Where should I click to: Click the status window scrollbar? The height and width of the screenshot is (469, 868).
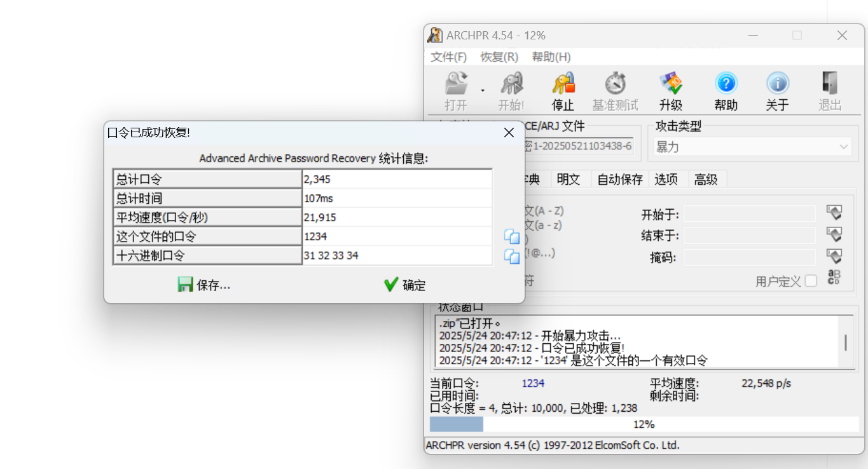click(x=846, y=343)
